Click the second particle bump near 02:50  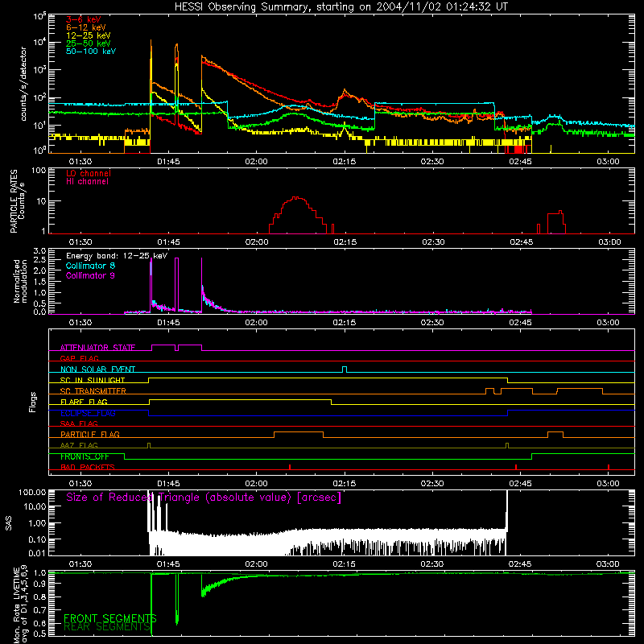[556, 222]
